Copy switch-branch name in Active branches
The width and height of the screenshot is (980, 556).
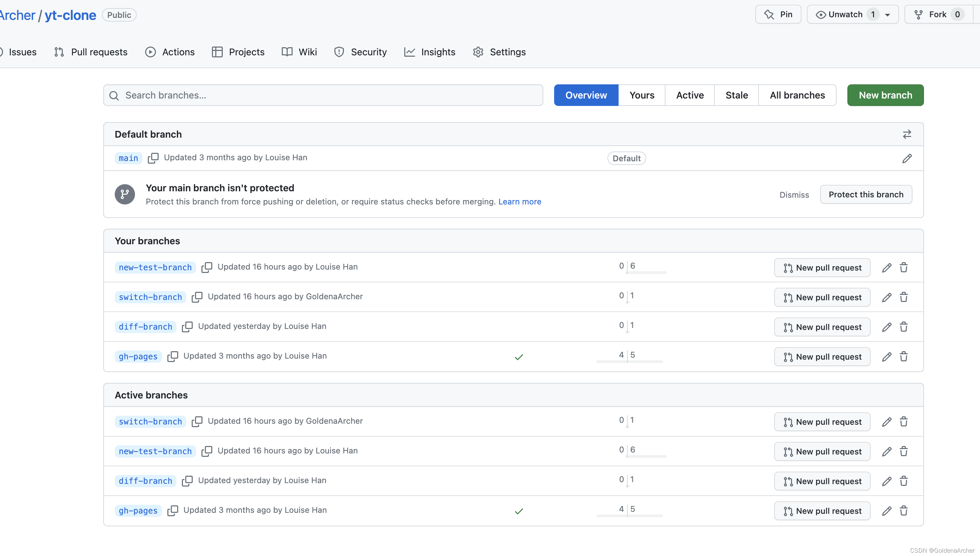[197, 422]
